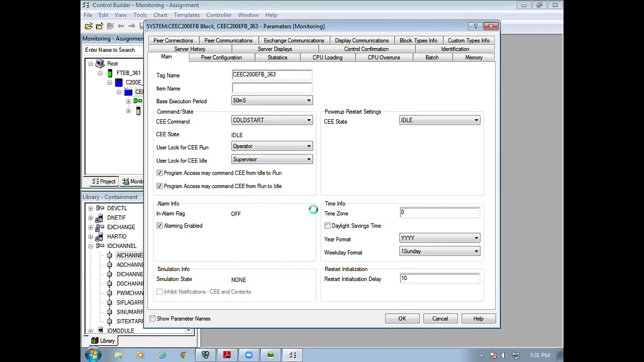644x362 pixels.
Task: Click the DEVCTL library icon
Action: (100, 208)
